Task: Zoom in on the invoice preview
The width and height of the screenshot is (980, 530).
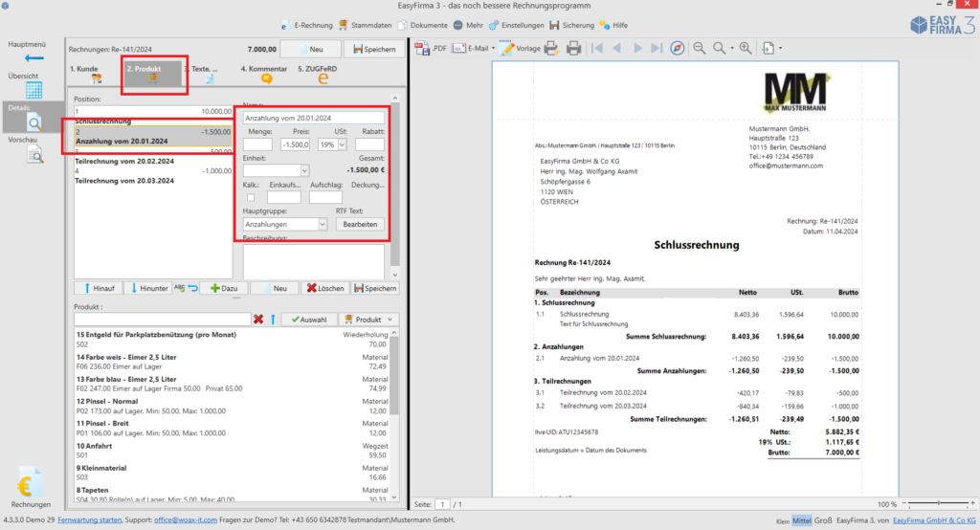Action: [x=746, y=48]
